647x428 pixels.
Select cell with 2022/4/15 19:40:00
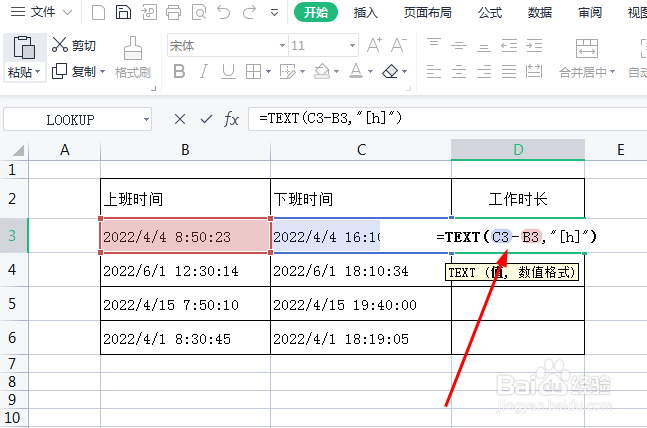coord(361,304)
